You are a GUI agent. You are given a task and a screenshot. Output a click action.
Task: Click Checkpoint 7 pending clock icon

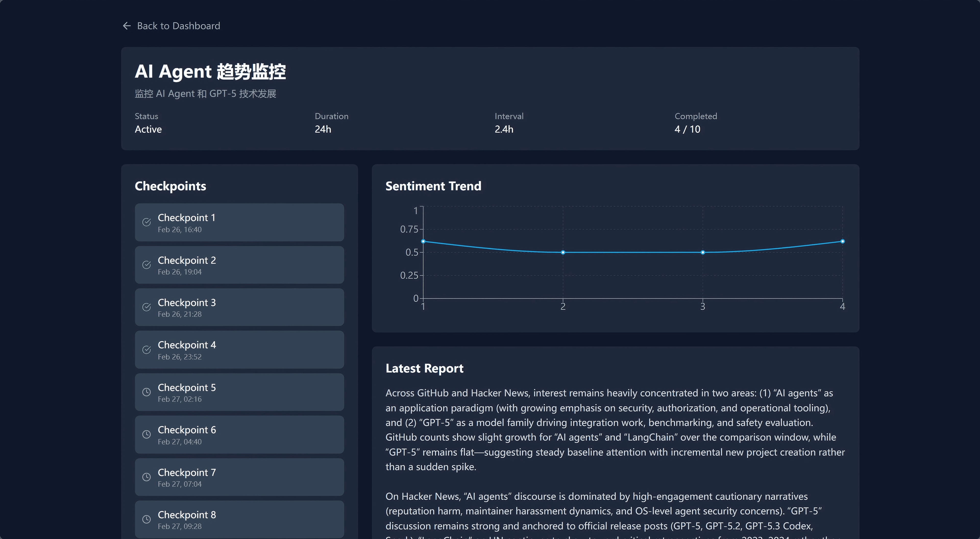[x=146, y=477]
